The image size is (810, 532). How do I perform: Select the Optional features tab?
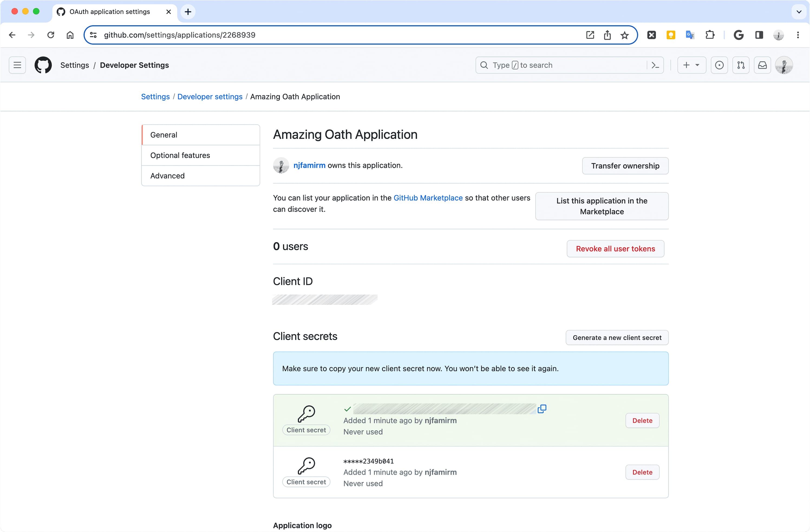pos(180,155)
